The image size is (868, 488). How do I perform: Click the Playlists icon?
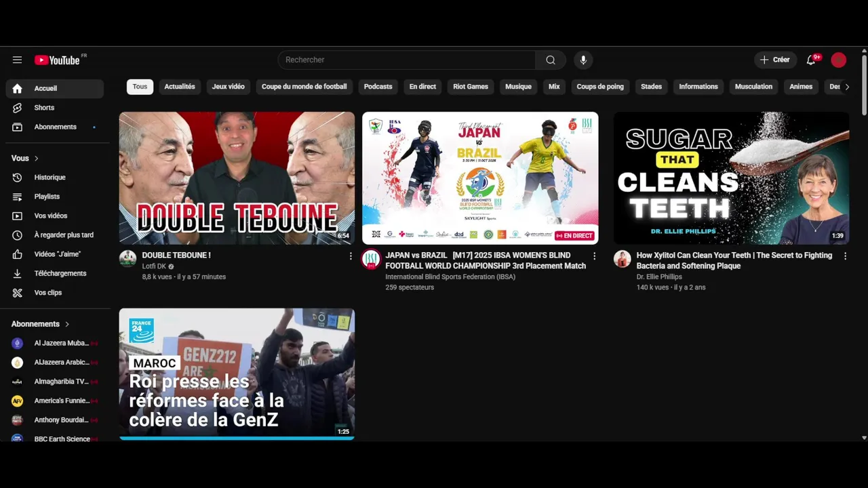[17, 197]
